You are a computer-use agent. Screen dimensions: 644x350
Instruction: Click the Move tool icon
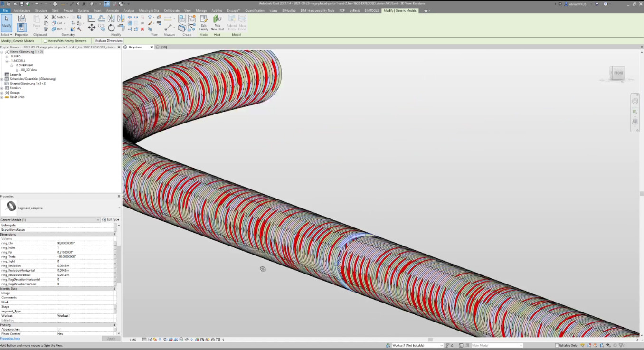92,28
